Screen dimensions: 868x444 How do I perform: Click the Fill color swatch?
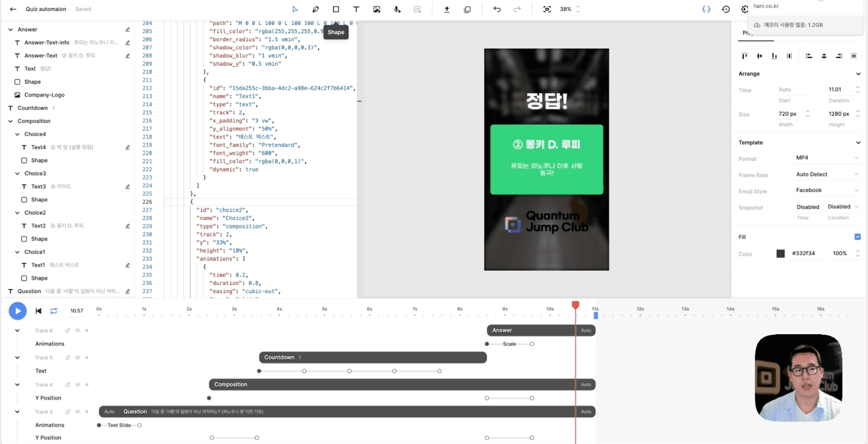click(x=781, y=253)
